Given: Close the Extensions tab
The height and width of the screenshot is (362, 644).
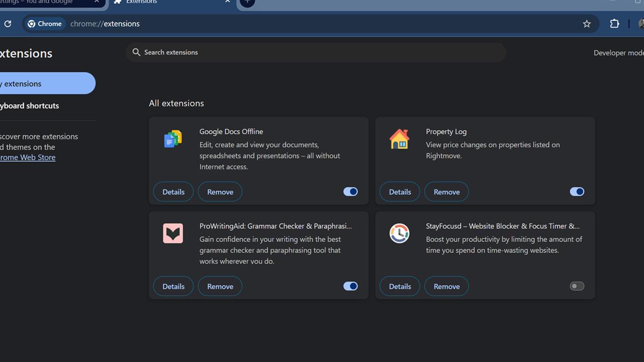Looking at the screenshot, I should point(227,2).
